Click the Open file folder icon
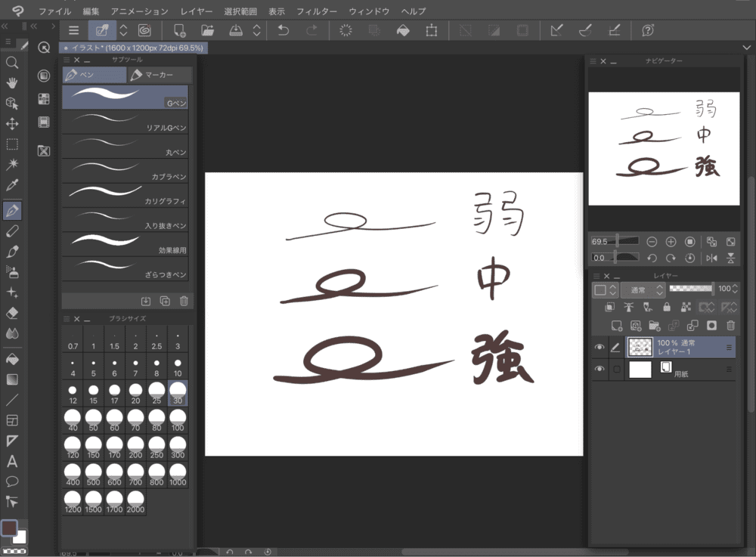756x557 pixels. [207, 30]
